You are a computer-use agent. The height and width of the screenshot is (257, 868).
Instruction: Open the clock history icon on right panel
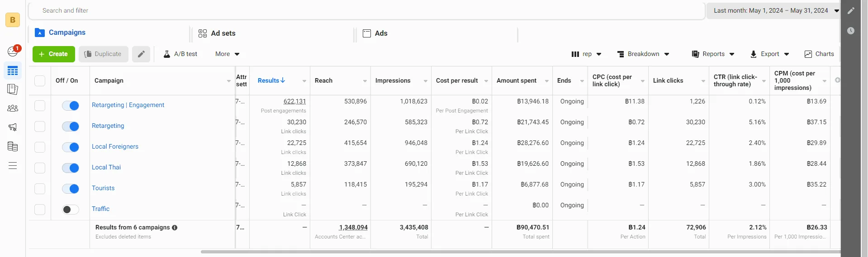tap(851, 31)
